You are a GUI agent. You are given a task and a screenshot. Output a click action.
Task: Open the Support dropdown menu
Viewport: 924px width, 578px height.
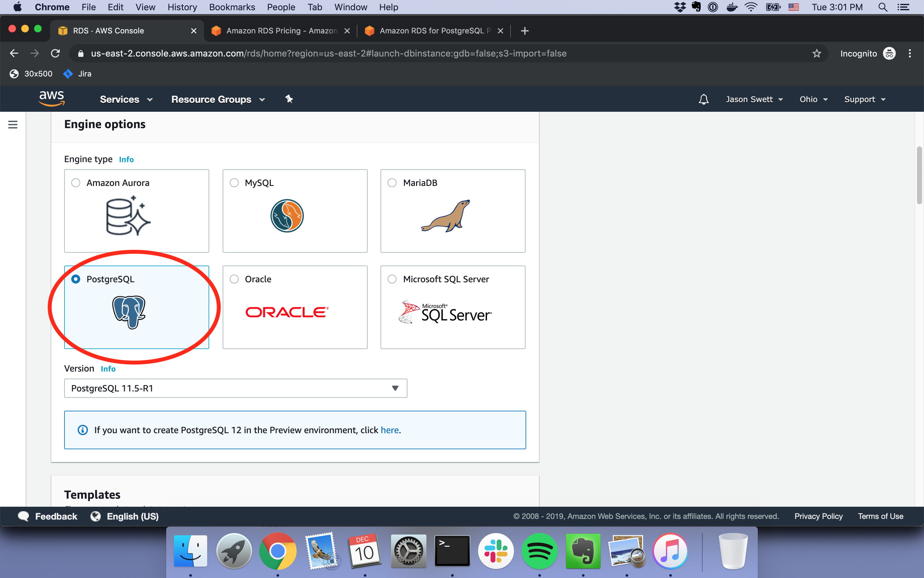(x=865, y=100)
